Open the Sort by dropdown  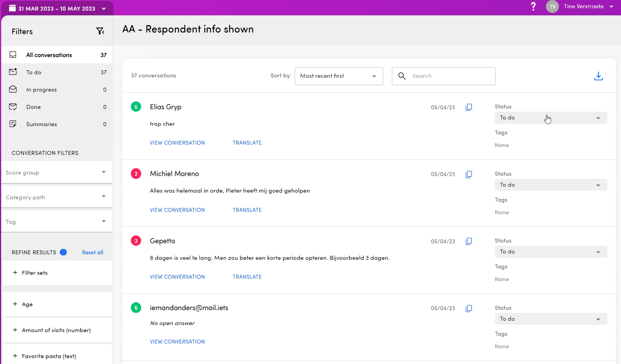[338, 76]
